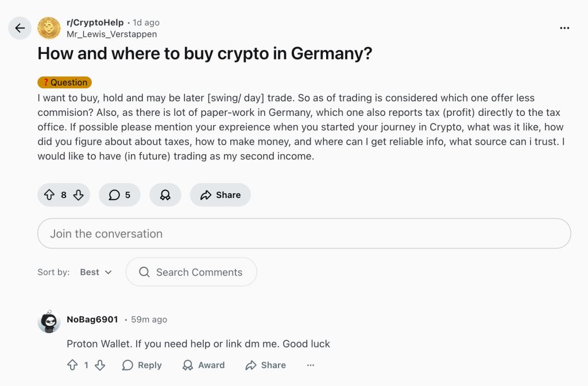Share the post

(220, 194)
